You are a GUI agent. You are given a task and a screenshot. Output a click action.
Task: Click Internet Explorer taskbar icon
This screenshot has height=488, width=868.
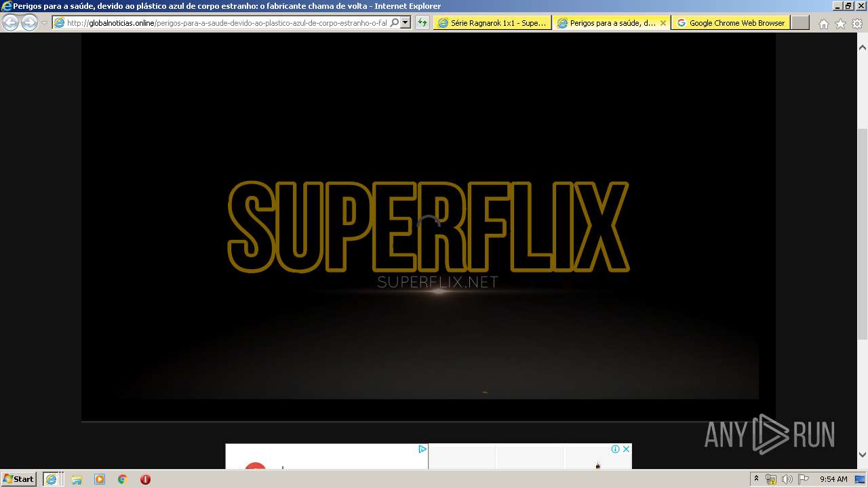(x=52, y=479)
